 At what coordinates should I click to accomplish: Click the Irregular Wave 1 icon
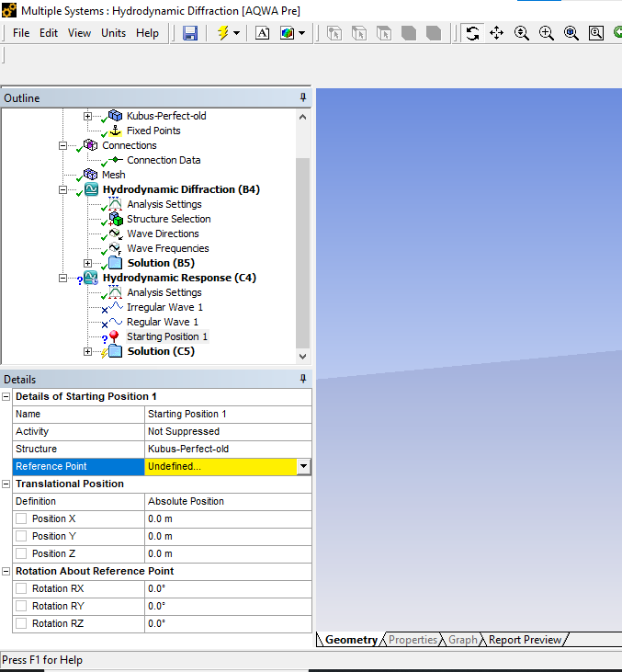[116, 306]
